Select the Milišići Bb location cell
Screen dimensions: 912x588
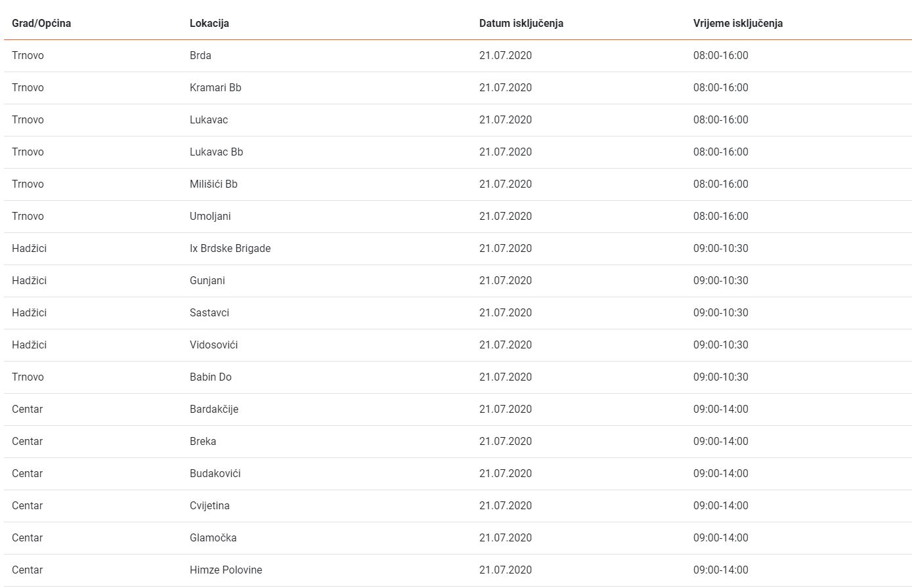[x=213, y=184]
